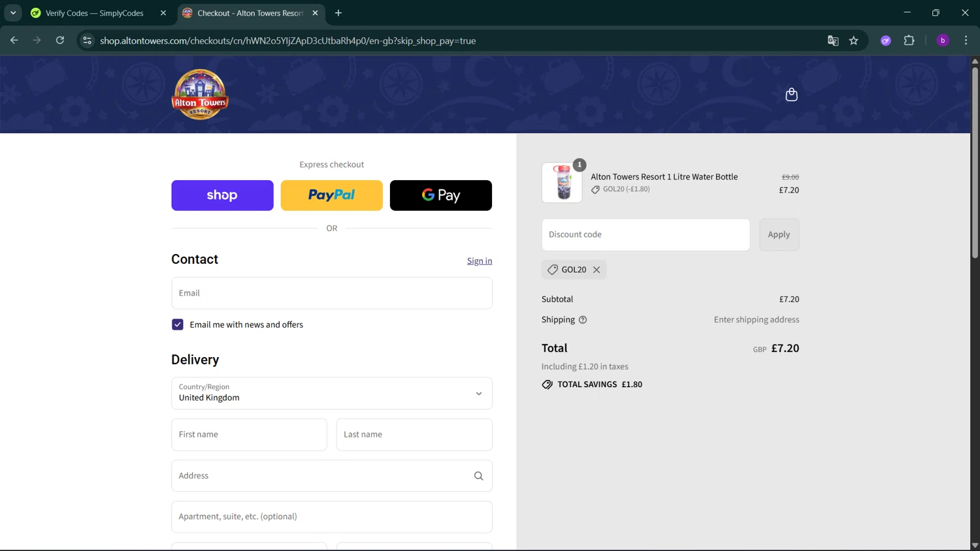Screen dimensions: 980x551
Task: Click the Apartment, suite, etc. field
Action: pyautogui.click(x=332, y=517)
